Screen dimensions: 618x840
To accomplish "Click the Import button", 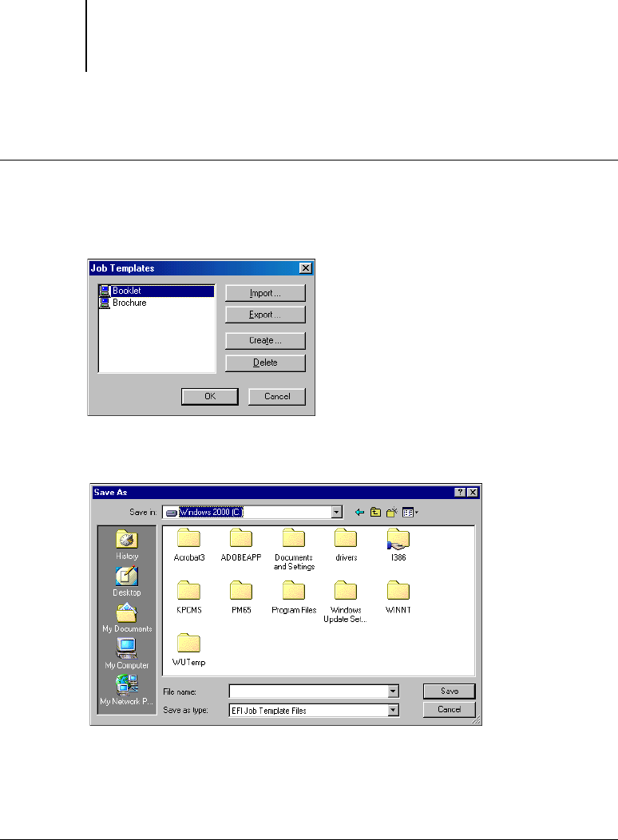I will (264, 293).
